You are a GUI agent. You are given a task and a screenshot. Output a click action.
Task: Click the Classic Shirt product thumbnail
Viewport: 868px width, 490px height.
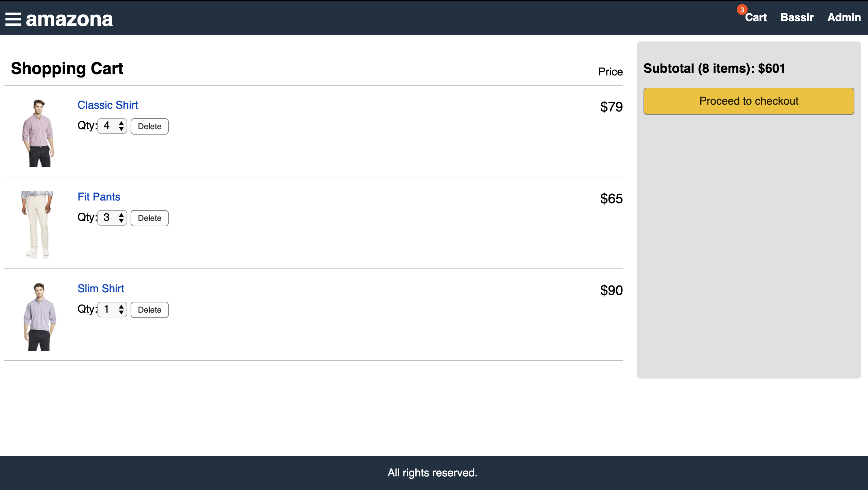click(x=38, y=133)
